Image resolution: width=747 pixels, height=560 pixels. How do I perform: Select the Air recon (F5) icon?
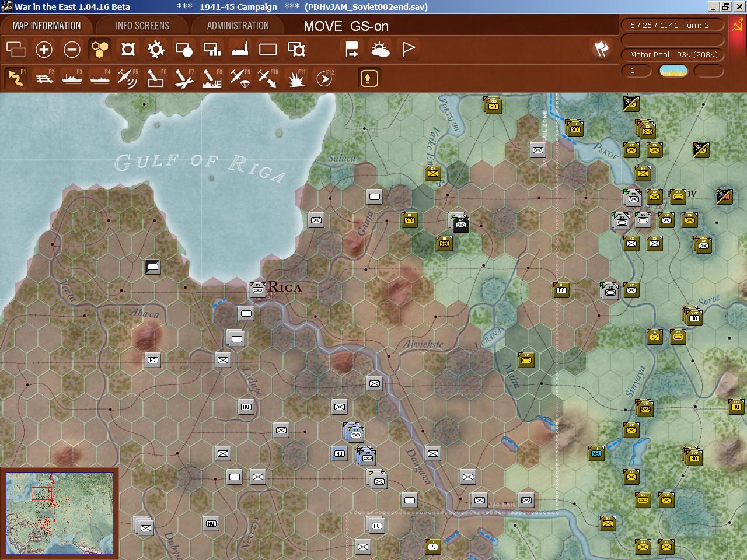[127, 78]
